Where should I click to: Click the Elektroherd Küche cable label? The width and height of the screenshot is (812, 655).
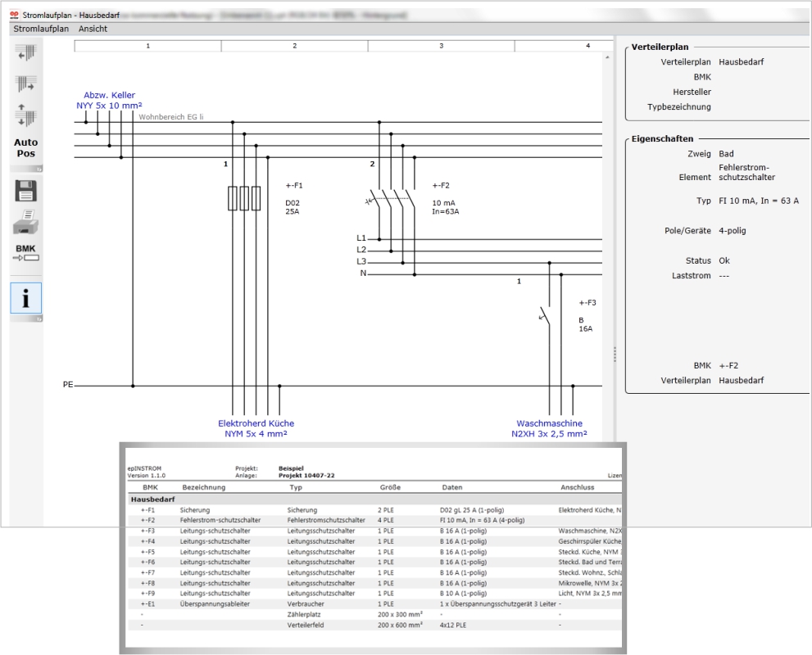(x=256, y=428)
